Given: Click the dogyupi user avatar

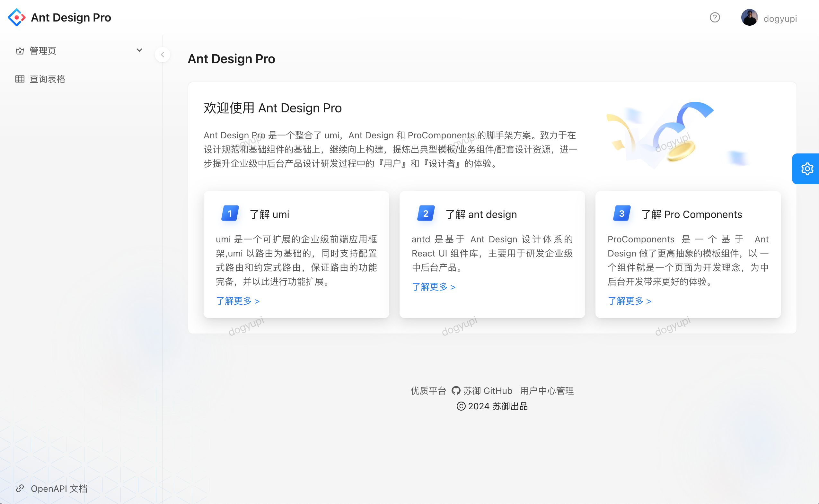Looking at the screenshot, I should (749, 17).
